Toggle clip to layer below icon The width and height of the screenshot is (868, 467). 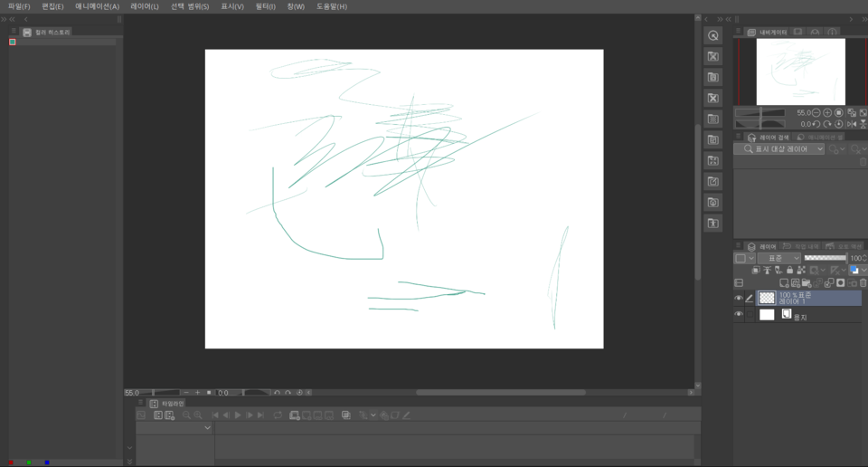(756, 271)
